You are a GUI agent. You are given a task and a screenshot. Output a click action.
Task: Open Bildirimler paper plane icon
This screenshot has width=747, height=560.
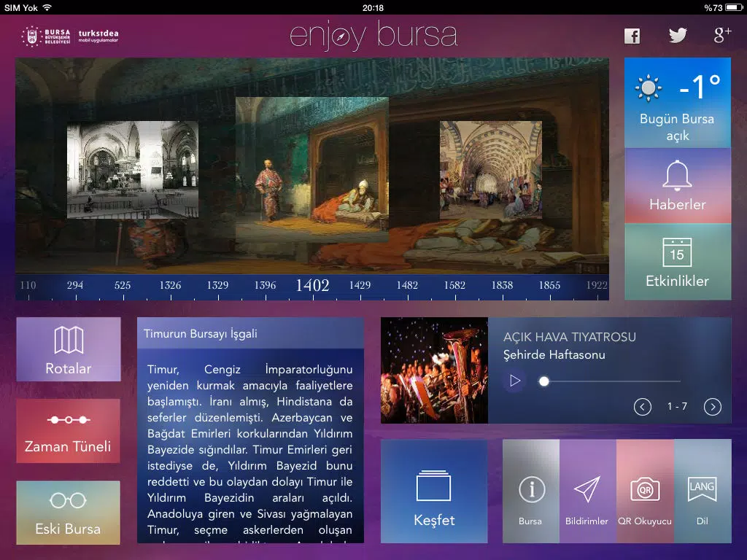click(x=587, y=491)
